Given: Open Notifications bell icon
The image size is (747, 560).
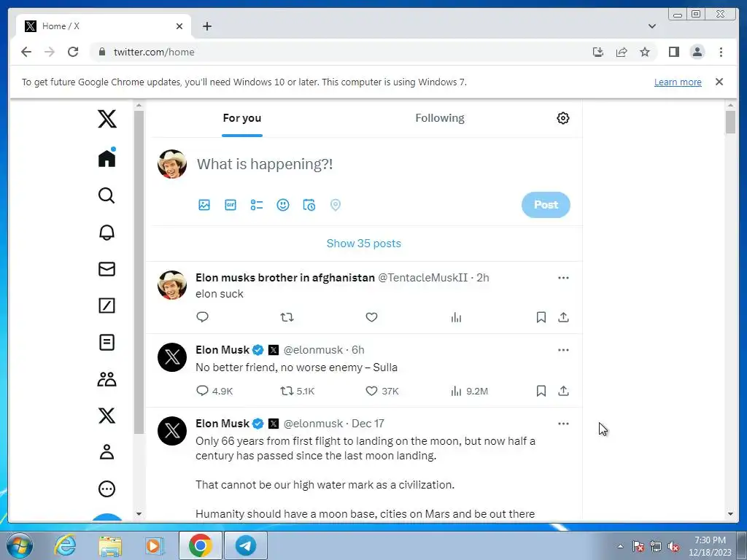Looking at the screenshot, I should (x=107, y=233).
